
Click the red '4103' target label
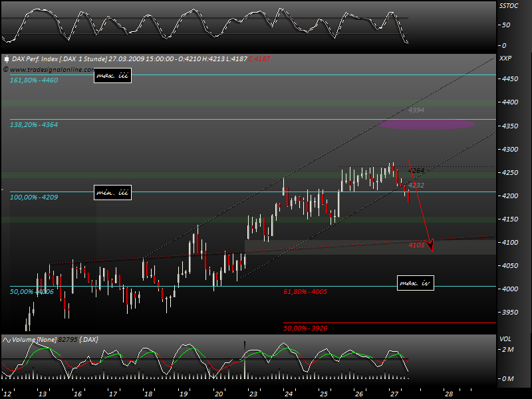coord(416,245)
